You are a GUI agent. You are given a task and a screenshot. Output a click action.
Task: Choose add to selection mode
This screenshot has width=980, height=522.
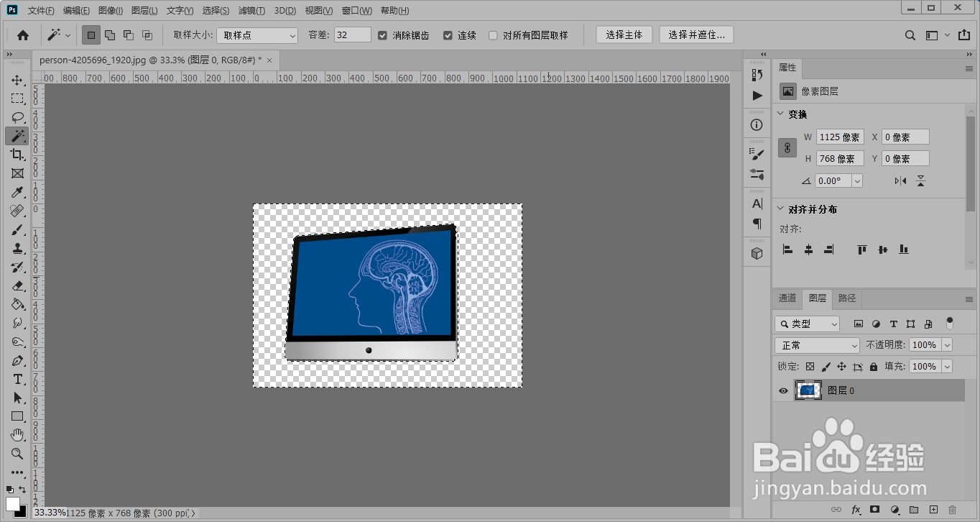click(x=110, y=35)
